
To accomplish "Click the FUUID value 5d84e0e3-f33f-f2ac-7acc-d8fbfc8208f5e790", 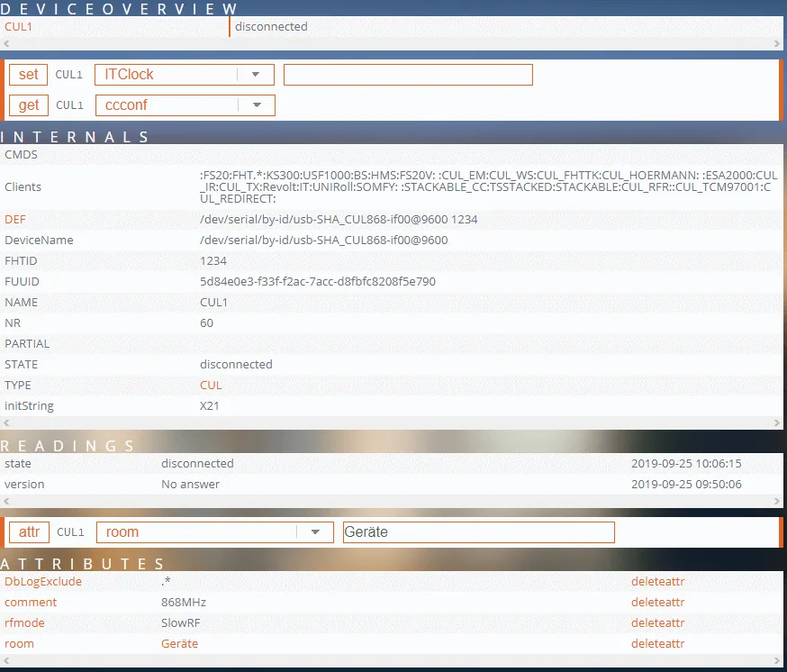I will pyautogui.click(x=318, y=282).
